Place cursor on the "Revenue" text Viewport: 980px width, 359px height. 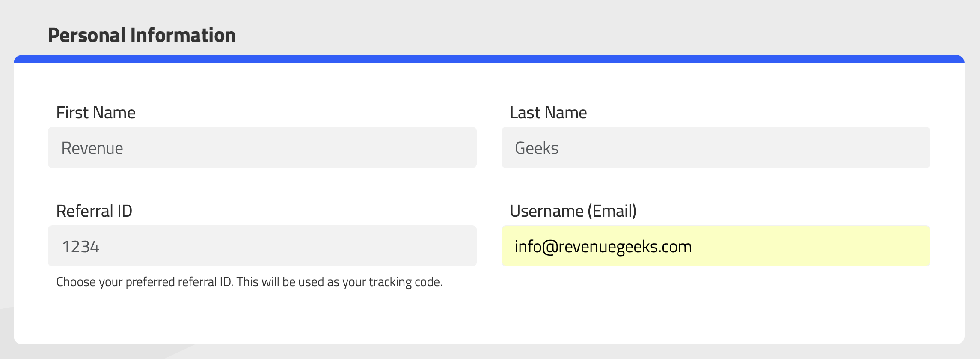coord(92,148)
